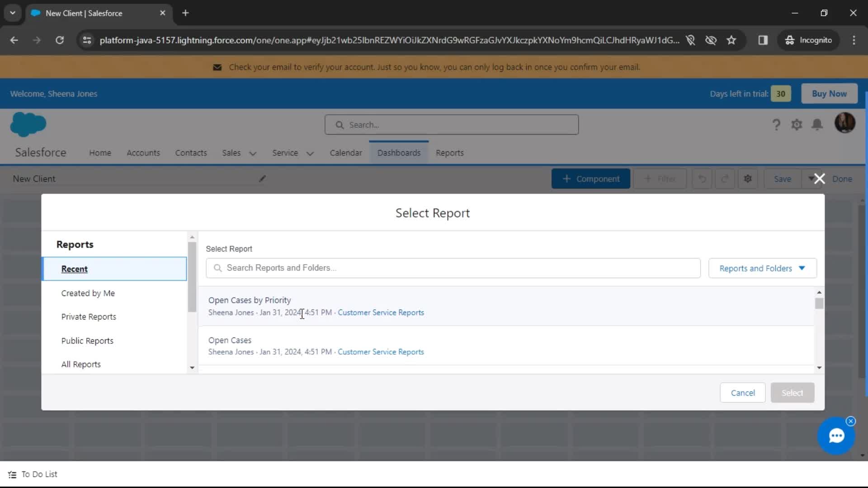Expand the Service menu chevron
This screenshot has width=868, height=488.
[310, 153]
